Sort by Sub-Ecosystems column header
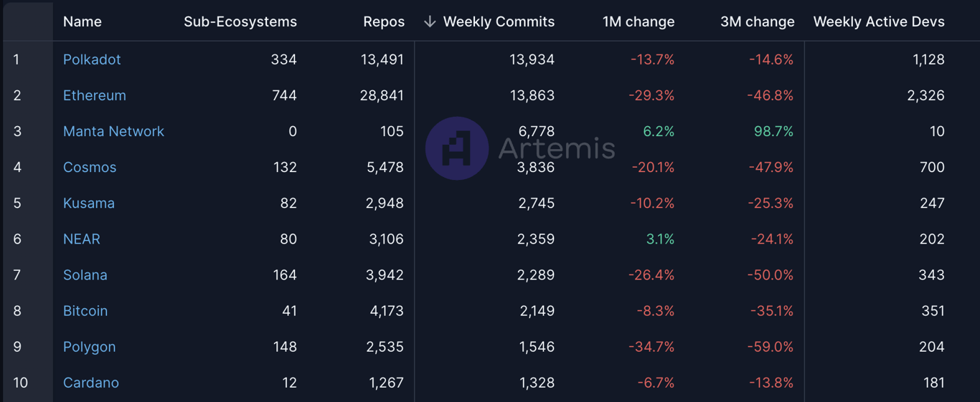This screenshot has height=402, width=980. pos(240,21)
